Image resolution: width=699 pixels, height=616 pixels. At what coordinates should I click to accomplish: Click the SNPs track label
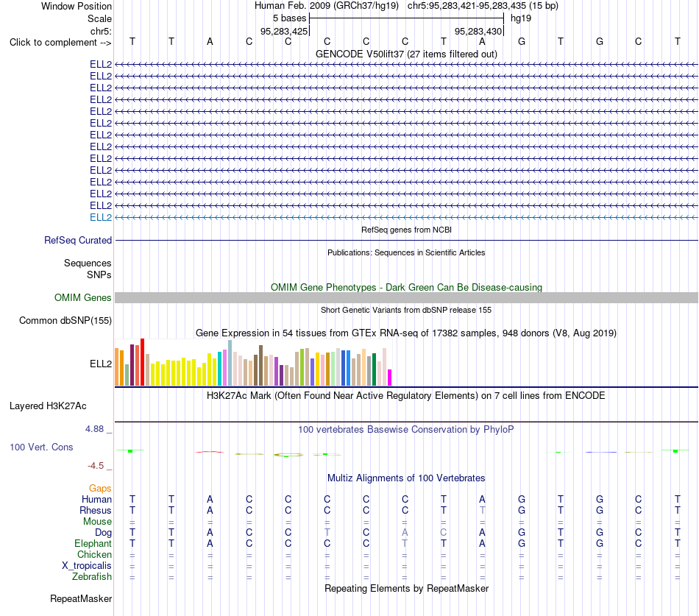click(99, 275)
